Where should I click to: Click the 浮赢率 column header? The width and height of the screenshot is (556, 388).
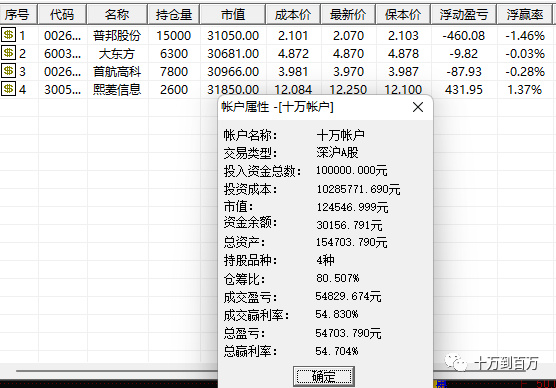525,15
